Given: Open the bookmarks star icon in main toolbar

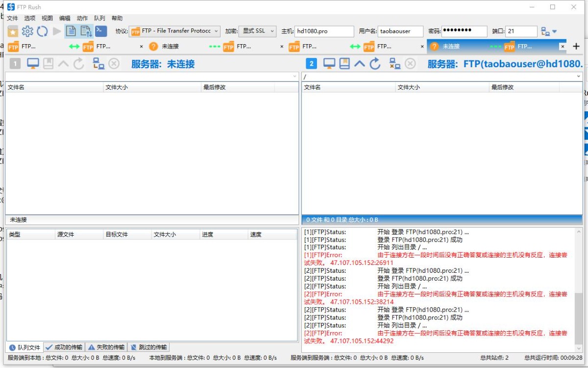Looking at the screenshot, I should point(13,31).
